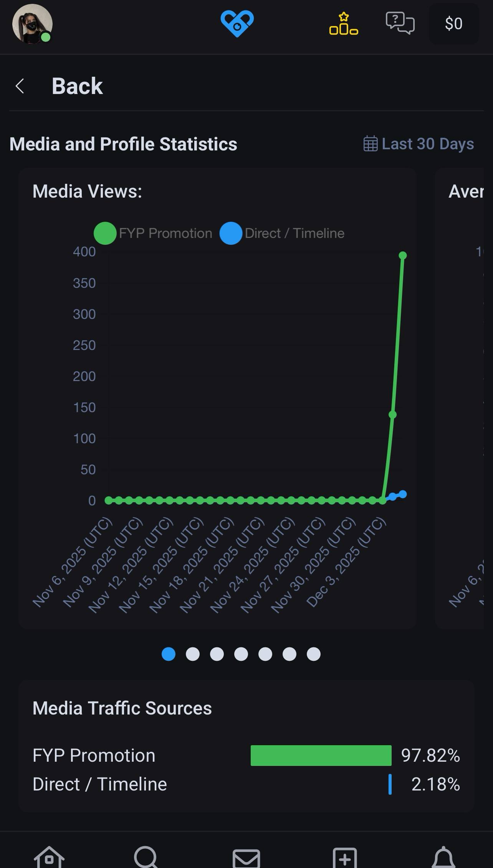Viewport: 493px width, 868px height.
Task: Click the top green FYP data point
Action: pos(402,256)
